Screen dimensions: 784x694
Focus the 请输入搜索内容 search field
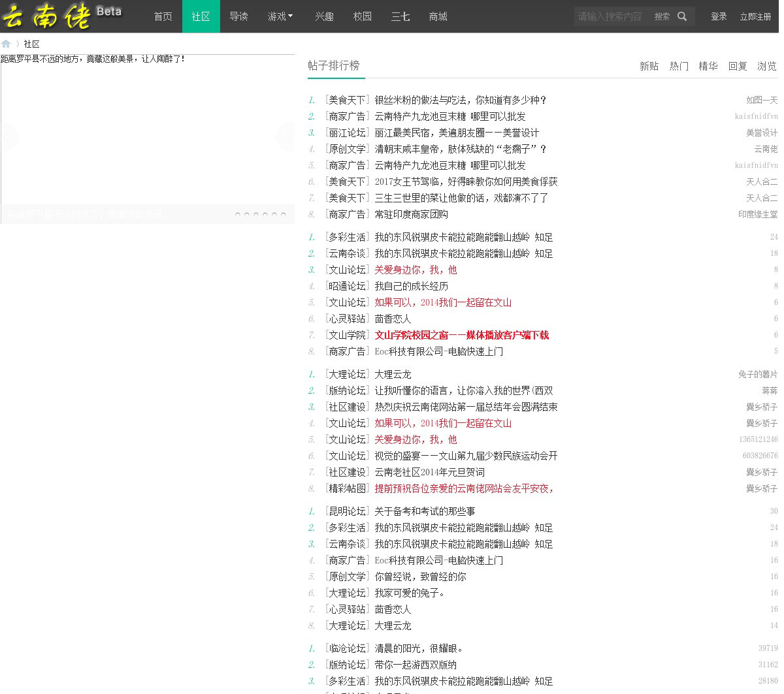[611, 16]
